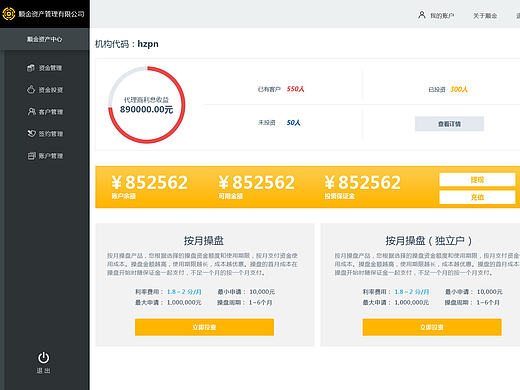Open 资金投资 via the piggy bank icon
This screenshot has height=390, width=520.
(31, 90)
